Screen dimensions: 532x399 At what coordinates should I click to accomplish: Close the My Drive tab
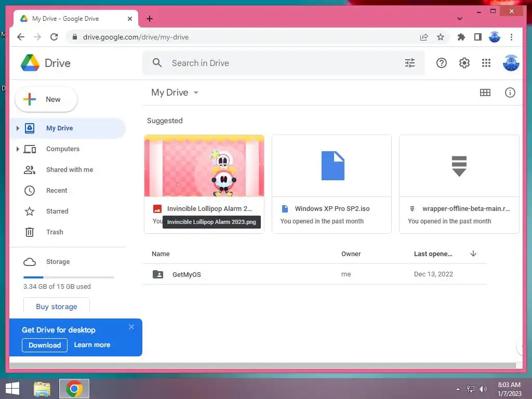coord(129,19)
